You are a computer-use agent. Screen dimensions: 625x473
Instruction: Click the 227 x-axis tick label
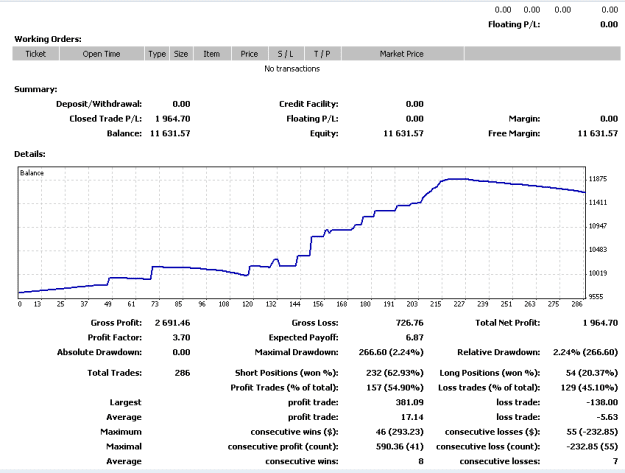[459, 304]
